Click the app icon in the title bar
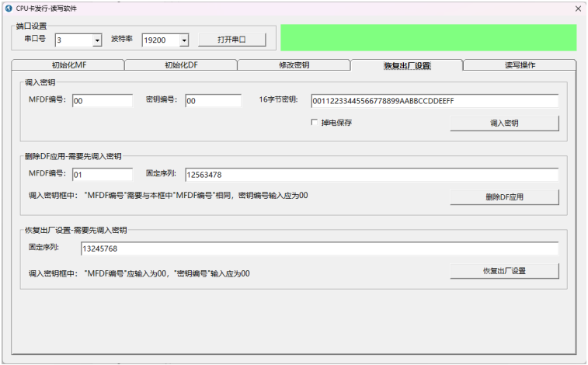588x365 pixels. click(x=9, y=8)
